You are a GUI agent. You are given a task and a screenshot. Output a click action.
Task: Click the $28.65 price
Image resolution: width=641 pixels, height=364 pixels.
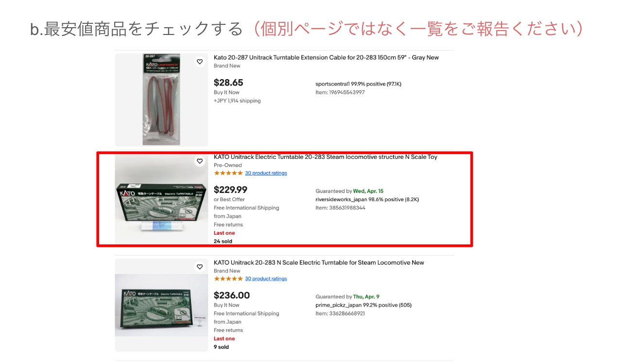pos(228,83)
